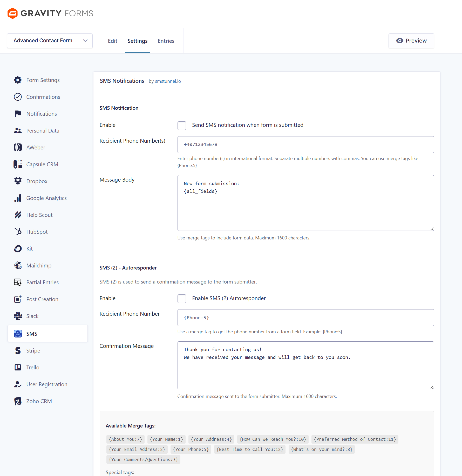Viewport: 462px width, 476px height.
Task: Click the HubSpot integration icon
Action: click(x=18, y=232)
